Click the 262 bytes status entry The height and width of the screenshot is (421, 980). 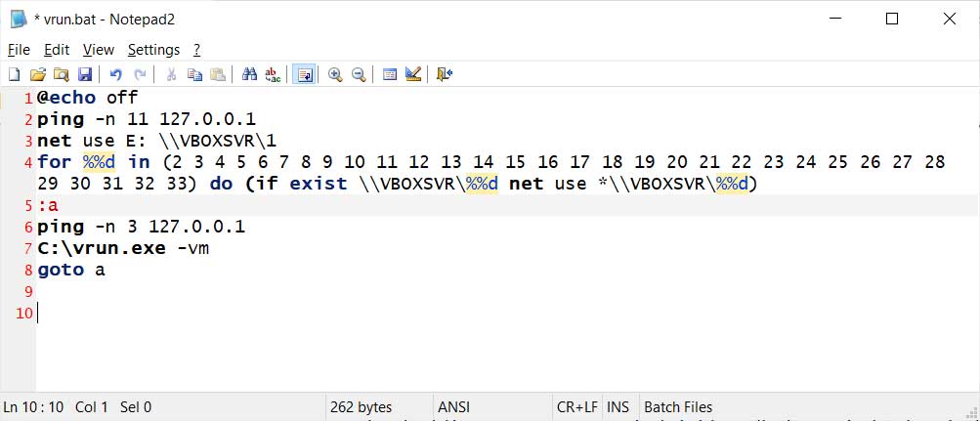pyautogui.click(x=362, y=407)
